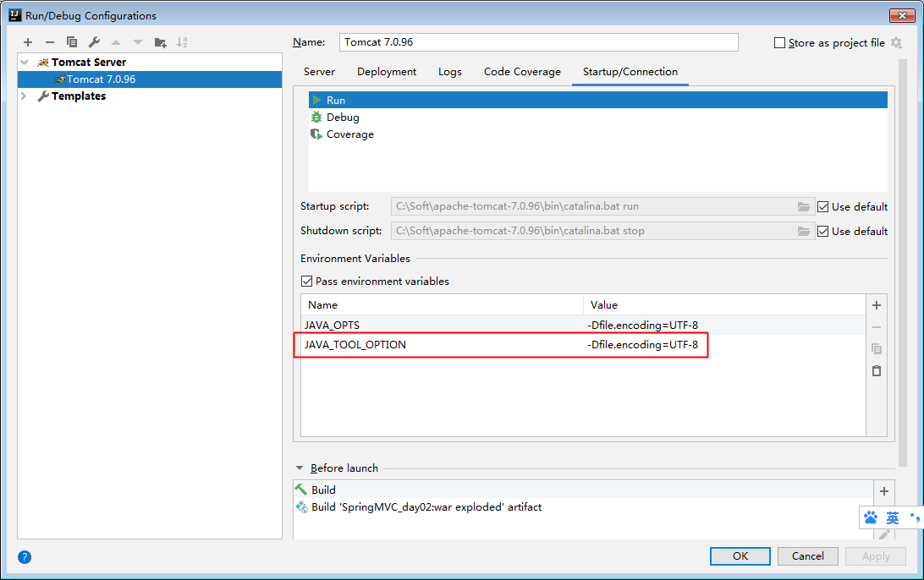Open settings gear beside Store as project file
Viewport: 924px width, 580px height.
[x=896, y=43]
